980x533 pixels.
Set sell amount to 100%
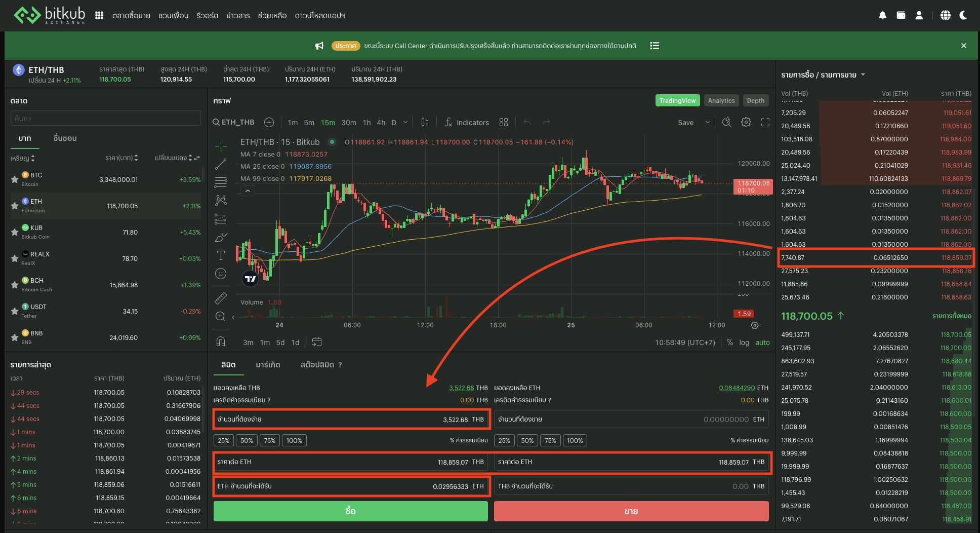pos(575,440)
